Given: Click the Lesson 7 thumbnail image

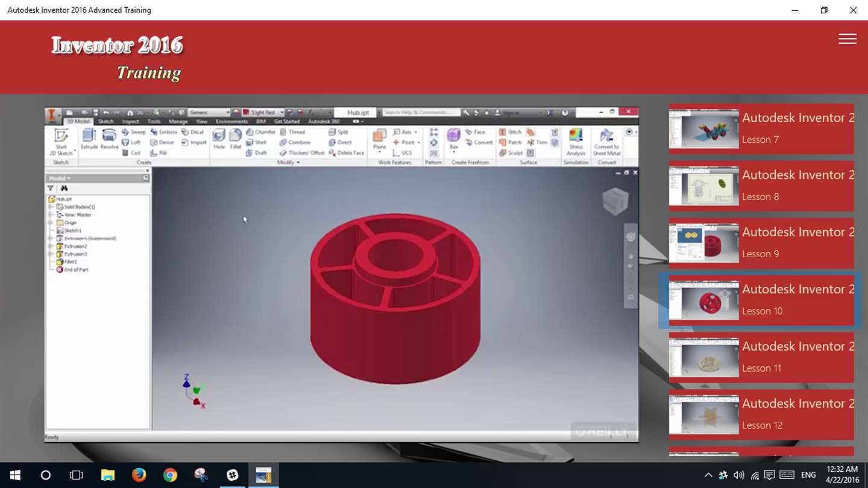Looking at the screenshot, I should 704,129.
